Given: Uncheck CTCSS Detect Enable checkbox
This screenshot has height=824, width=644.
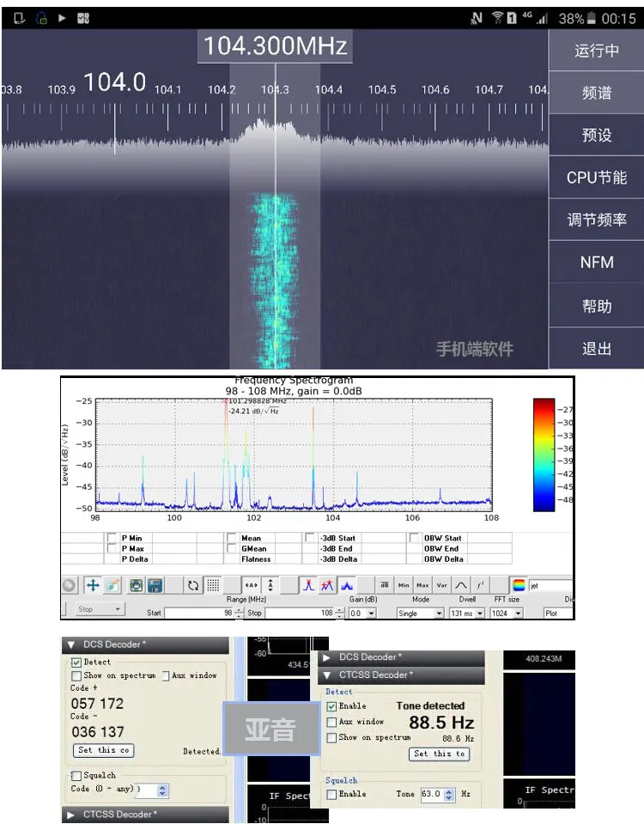Looking at the screenshot, I should point(331,706).
